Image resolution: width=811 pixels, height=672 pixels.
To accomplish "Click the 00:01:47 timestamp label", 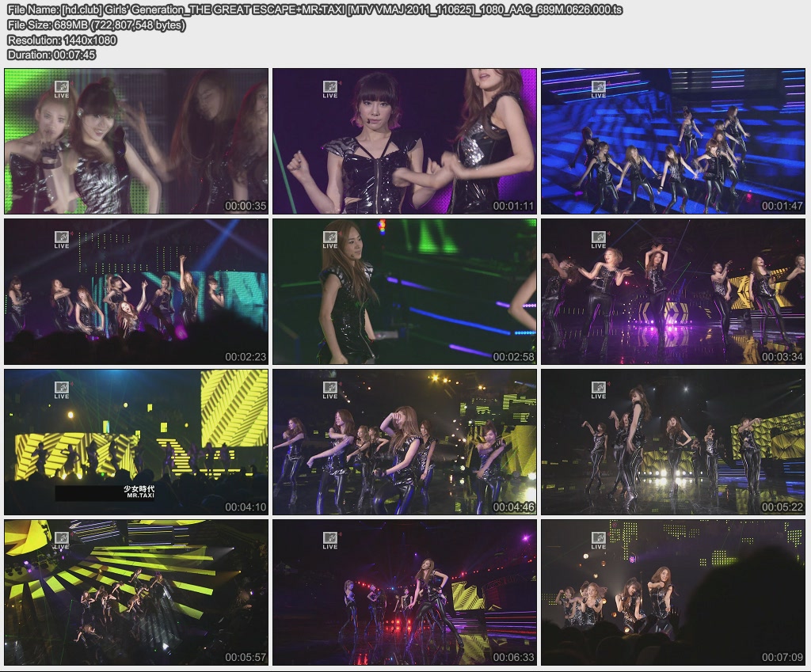I will click(782, 206).
